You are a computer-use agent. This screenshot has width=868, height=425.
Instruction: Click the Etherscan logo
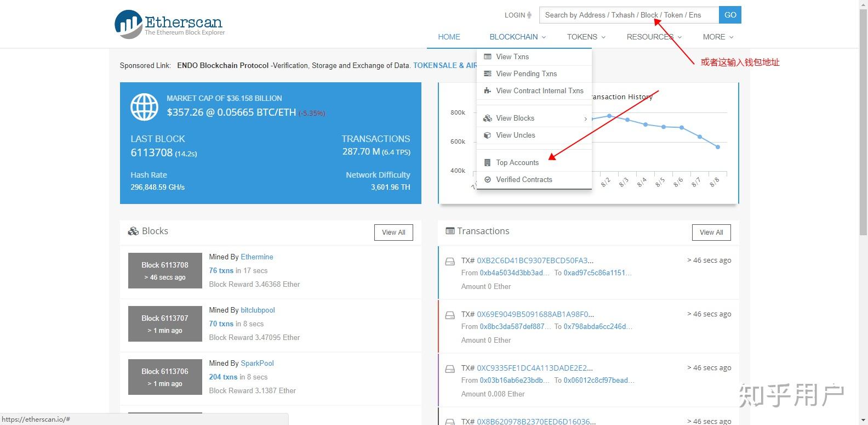point(169,24)
